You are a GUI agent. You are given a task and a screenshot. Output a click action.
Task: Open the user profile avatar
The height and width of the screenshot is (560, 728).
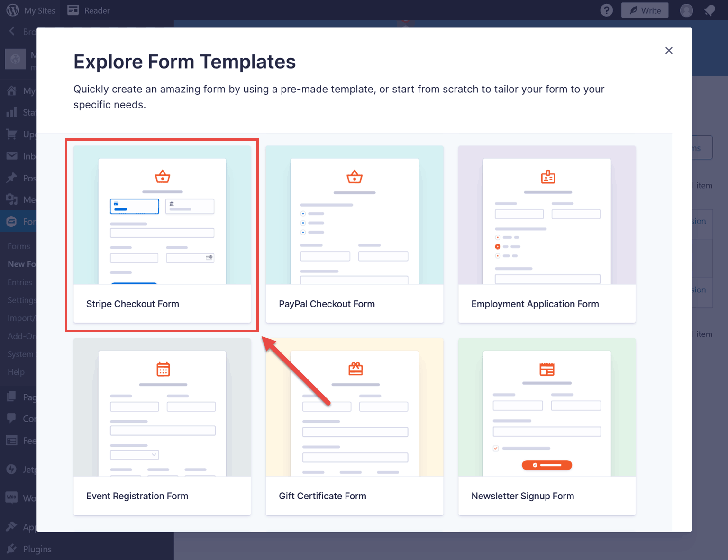pos(686,10)
